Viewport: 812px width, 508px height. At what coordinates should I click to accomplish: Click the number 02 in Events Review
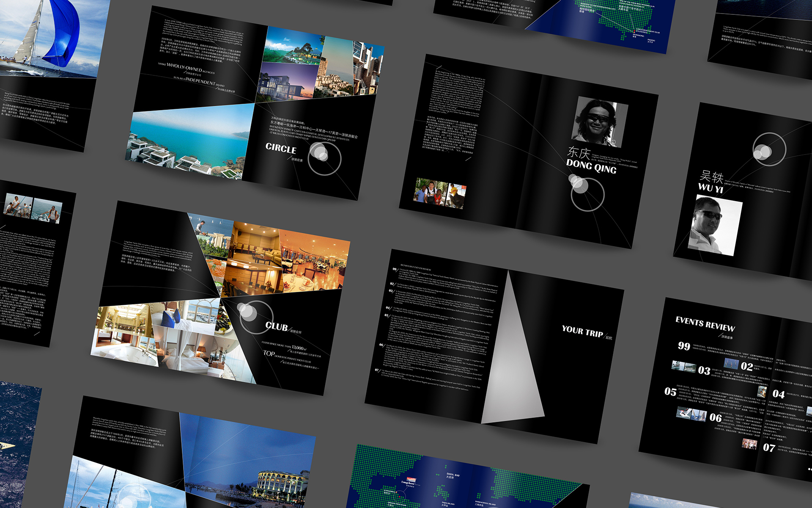click(x=746, y=367)
